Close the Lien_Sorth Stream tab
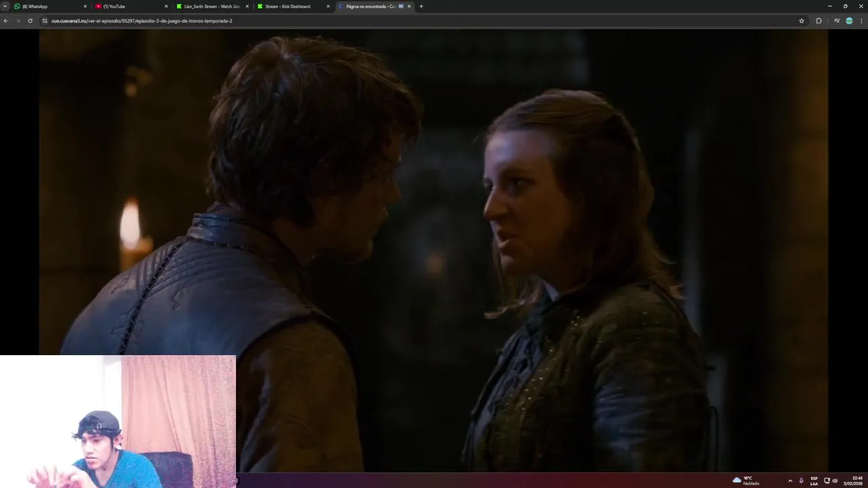 pyautogui.click(x=247, y=6)
